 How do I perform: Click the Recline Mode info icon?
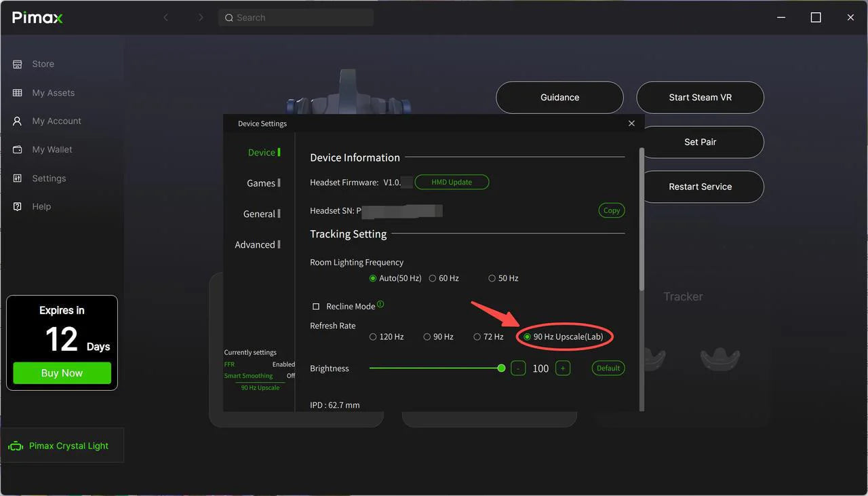[x=380, y=305]
